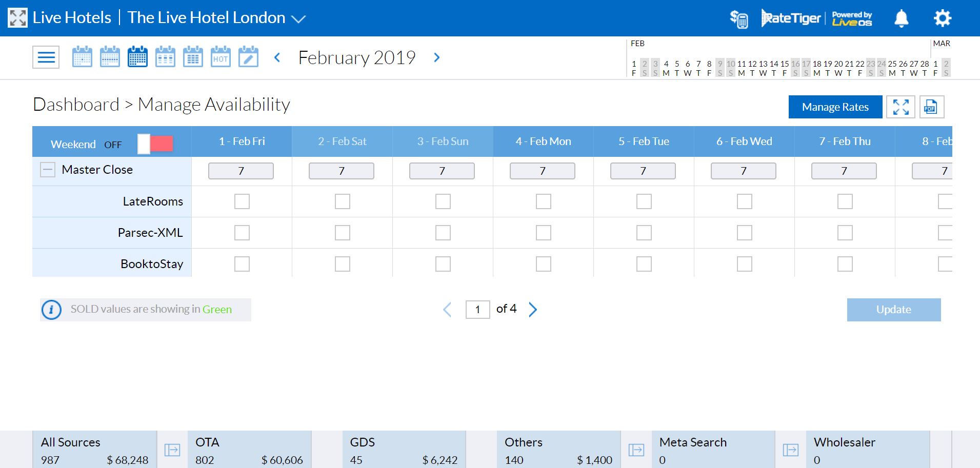The width and height of the screenshot is (980, 468).
Task: Click the info icon beside SOLD values note
Action: tap(51, 310)
